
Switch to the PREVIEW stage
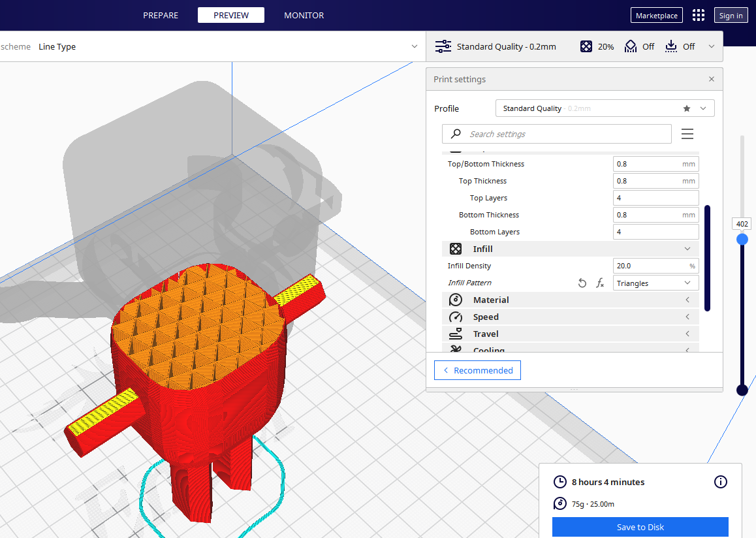pyautogui.click(x=231, y=16)
